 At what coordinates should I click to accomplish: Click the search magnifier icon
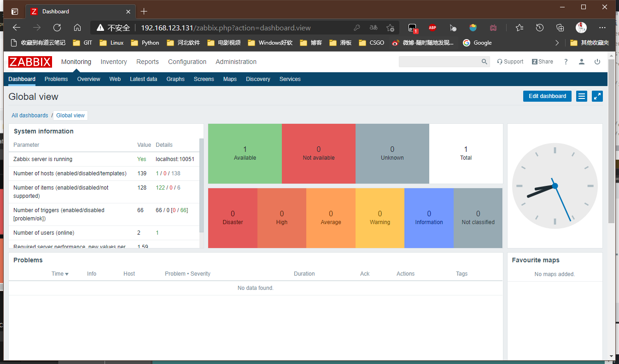(484, 62)
